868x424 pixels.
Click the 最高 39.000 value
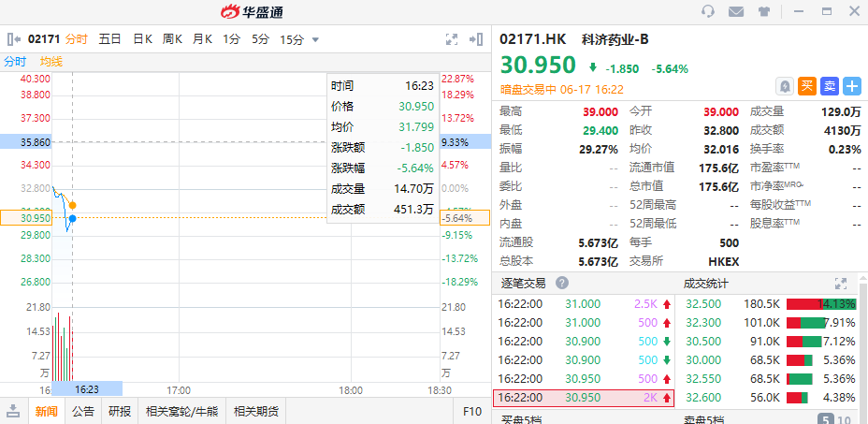(600, 112)
